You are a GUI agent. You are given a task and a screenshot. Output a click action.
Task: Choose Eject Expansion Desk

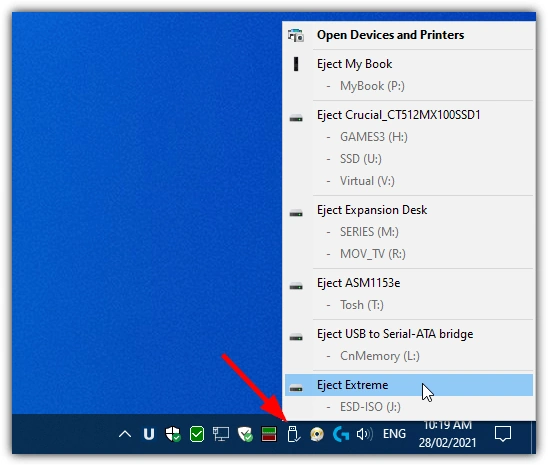coord(409,210)
